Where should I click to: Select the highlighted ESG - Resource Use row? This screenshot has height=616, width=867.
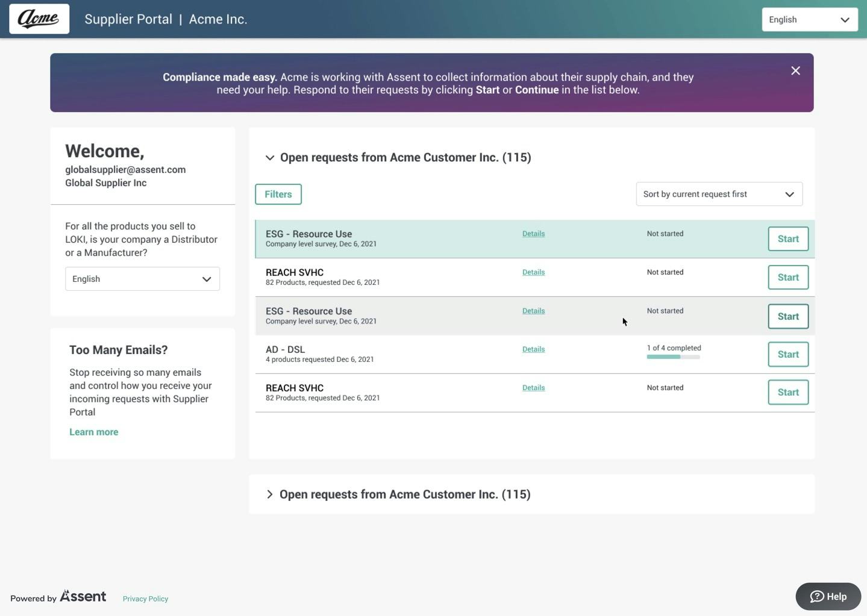pos(422,238)
